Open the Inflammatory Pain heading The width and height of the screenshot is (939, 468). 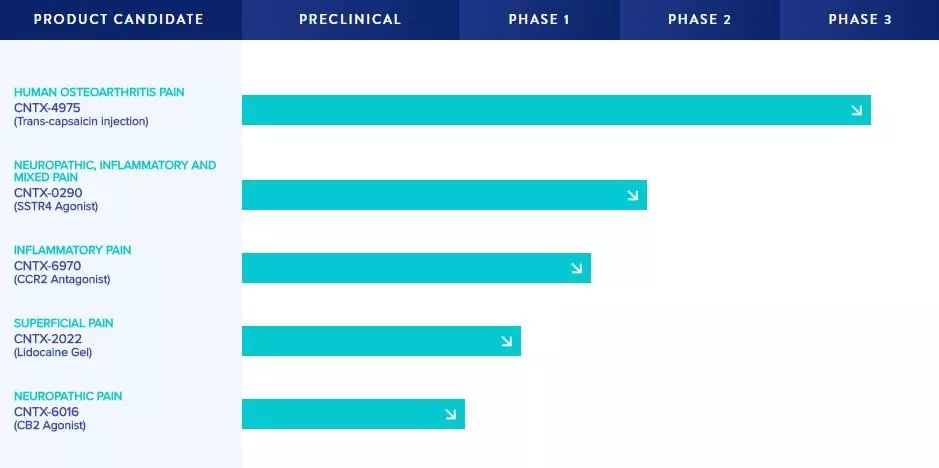coord(72,250)
